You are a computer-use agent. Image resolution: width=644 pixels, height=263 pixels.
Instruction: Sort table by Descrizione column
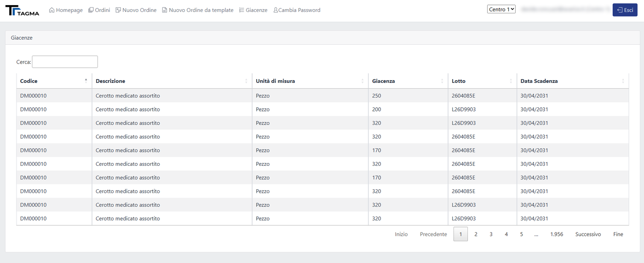[172, 81]
